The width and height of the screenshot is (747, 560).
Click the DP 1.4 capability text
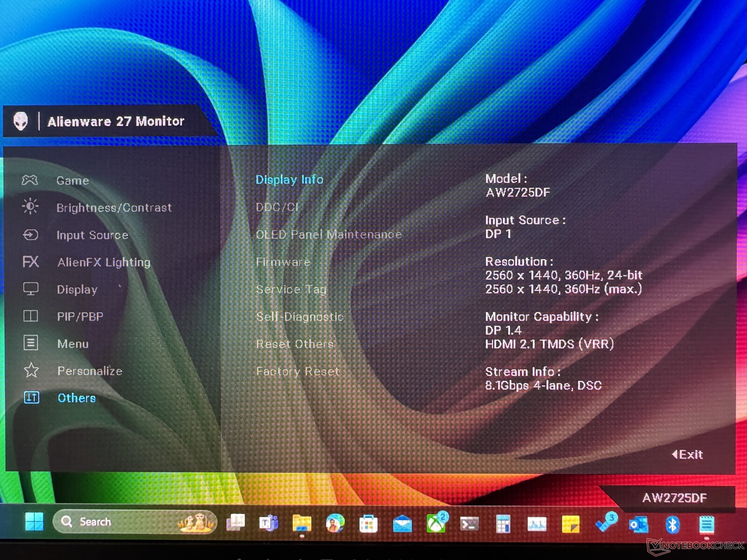pos(503,330)
